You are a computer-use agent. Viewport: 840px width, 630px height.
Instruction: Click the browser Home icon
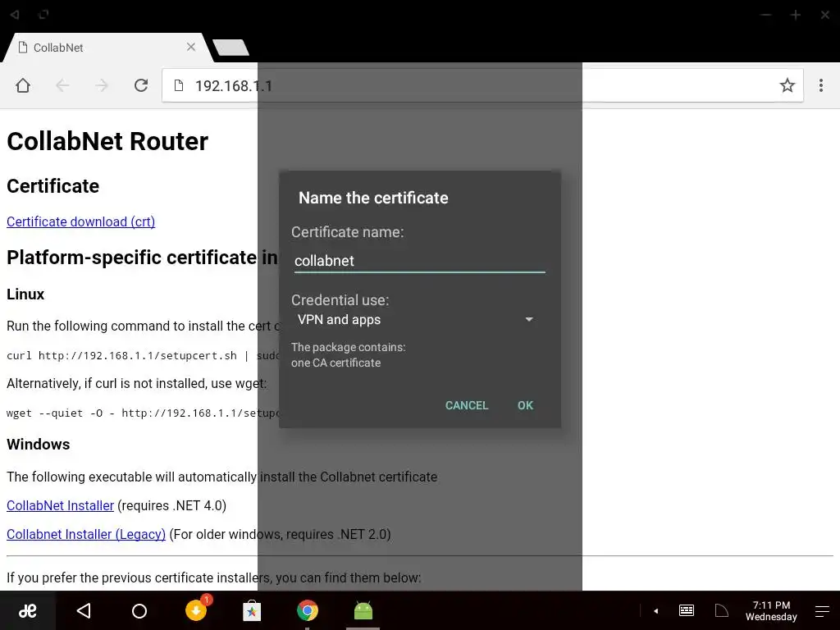22,85
